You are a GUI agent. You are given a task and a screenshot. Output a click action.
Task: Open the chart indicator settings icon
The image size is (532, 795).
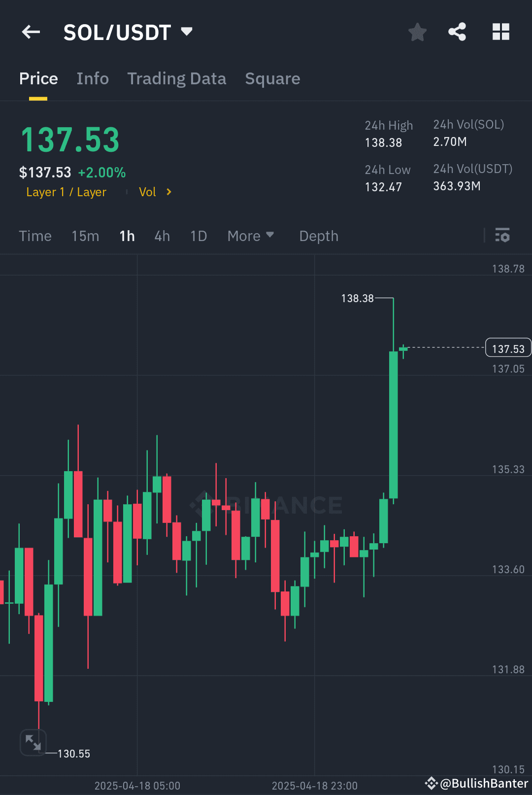pyautogui.click(x=502, y=236)
